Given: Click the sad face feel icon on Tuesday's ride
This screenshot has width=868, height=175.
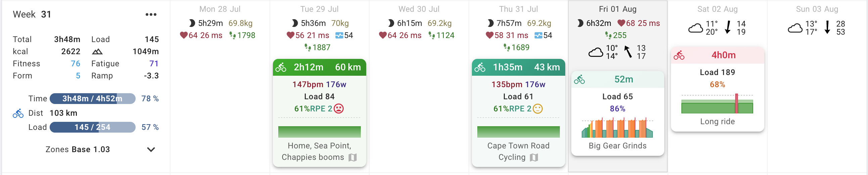Looking at the screenshot, I should pyautogui.click(x=339, y=109).
